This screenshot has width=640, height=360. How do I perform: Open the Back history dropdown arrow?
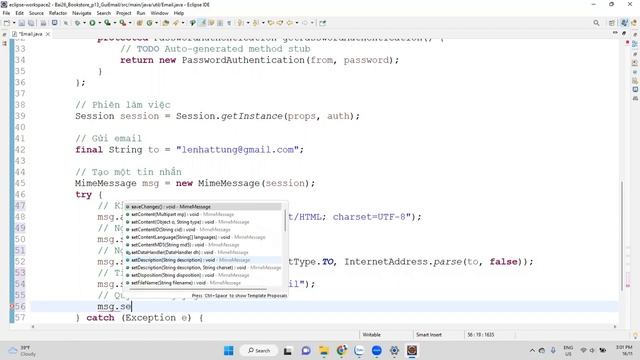tap(297, 23)
